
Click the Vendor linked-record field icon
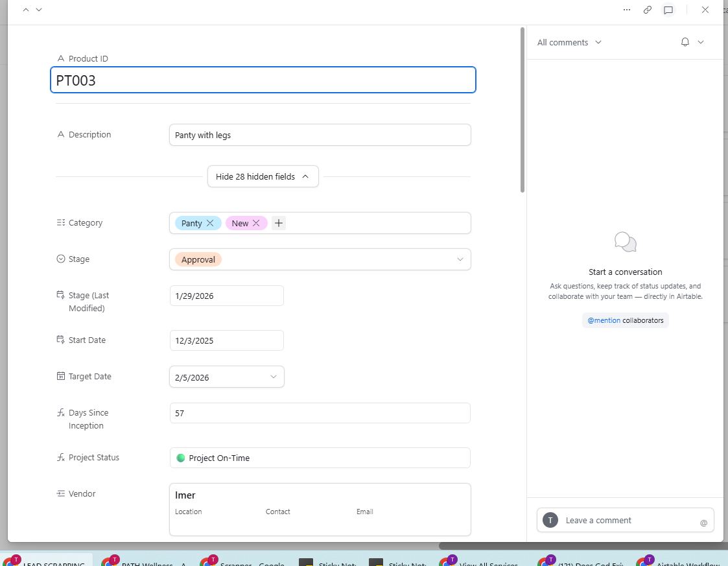(61, 493)
